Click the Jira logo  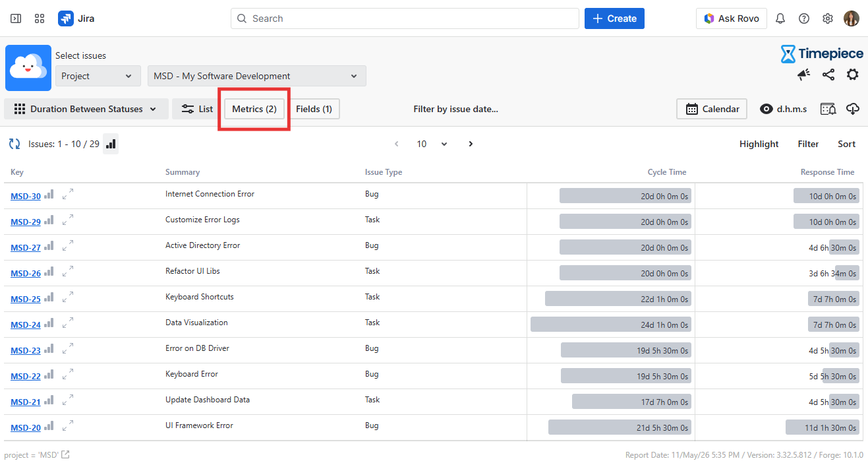pos(76,18)
